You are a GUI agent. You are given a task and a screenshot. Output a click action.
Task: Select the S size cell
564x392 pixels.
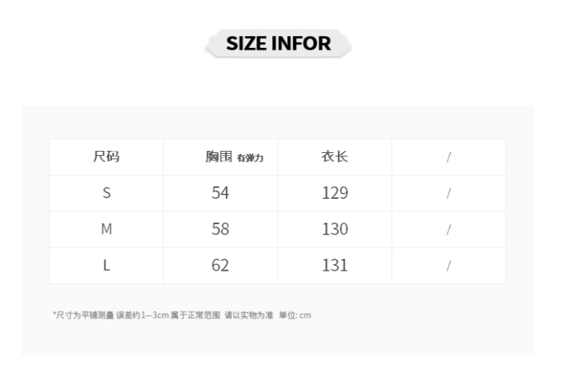tap(106, 192)
